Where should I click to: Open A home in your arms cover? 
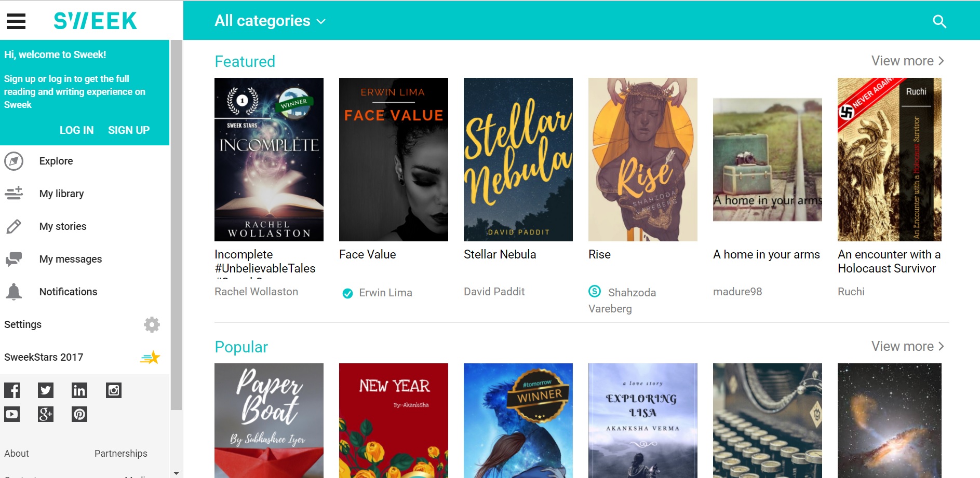768,159
